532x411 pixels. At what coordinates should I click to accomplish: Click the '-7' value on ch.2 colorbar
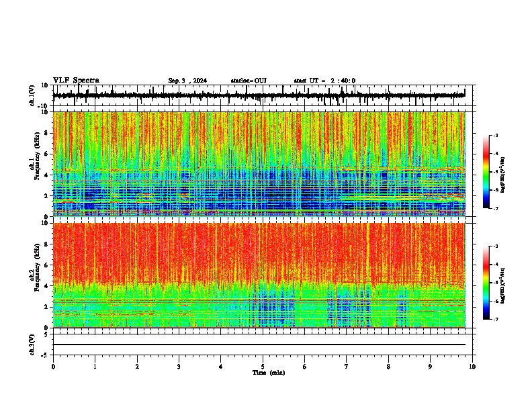tap(495, 319)
